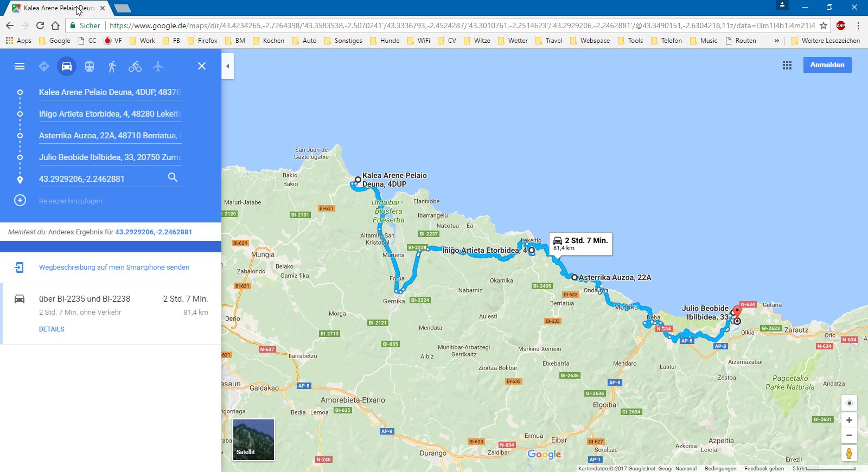Bookmark page with star icon

[x=823, y=25]
